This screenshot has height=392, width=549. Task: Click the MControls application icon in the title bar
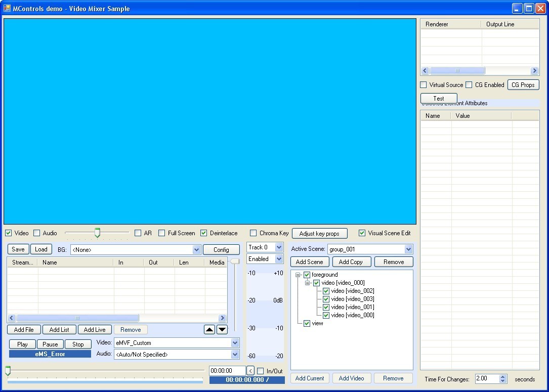[x=6, y=8]
